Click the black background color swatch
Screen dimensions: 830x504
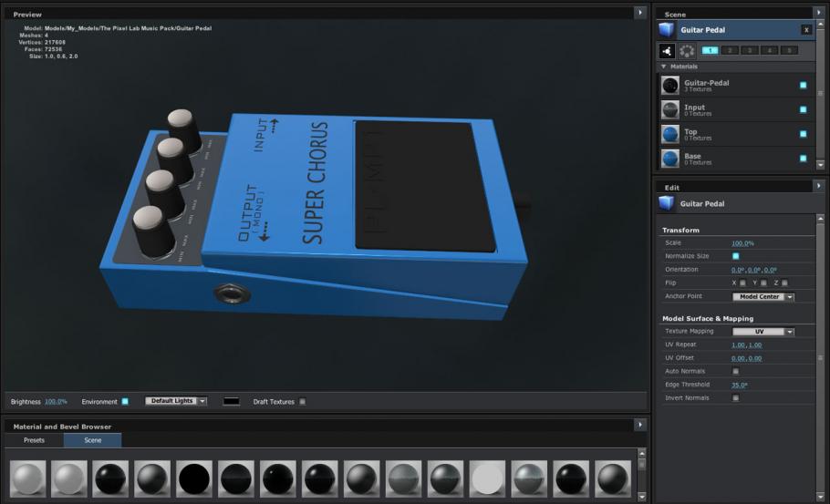[232, 401]
